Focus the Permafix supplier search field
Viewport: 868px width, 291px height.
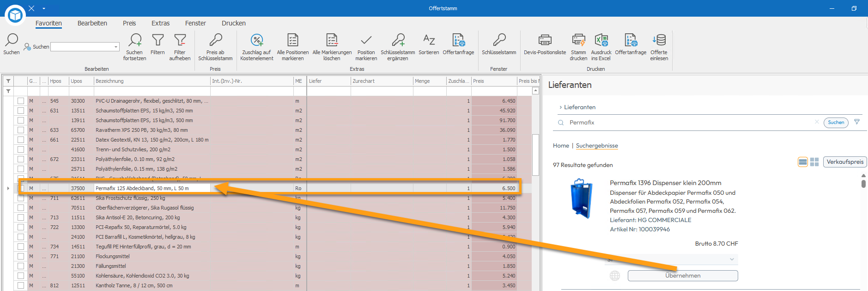click(690, 123)
